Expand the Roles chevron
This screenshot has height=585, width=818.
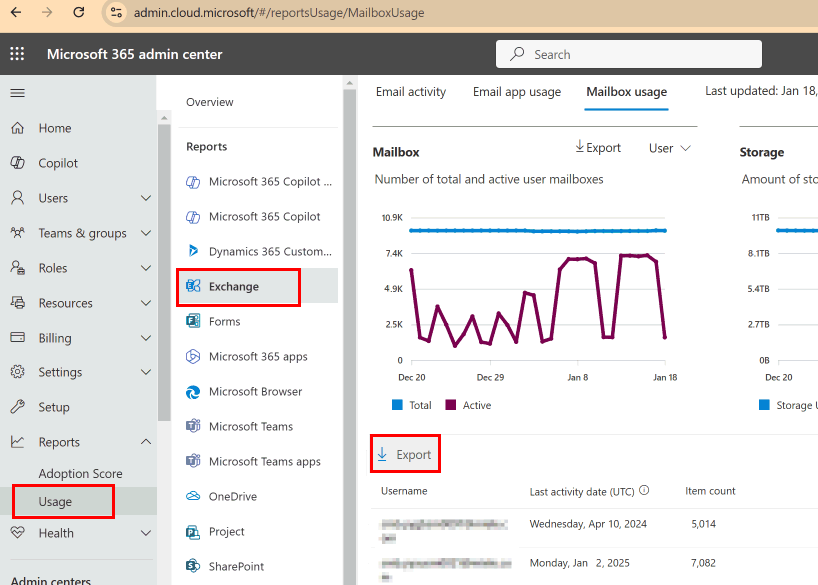[x=146, y=268]
